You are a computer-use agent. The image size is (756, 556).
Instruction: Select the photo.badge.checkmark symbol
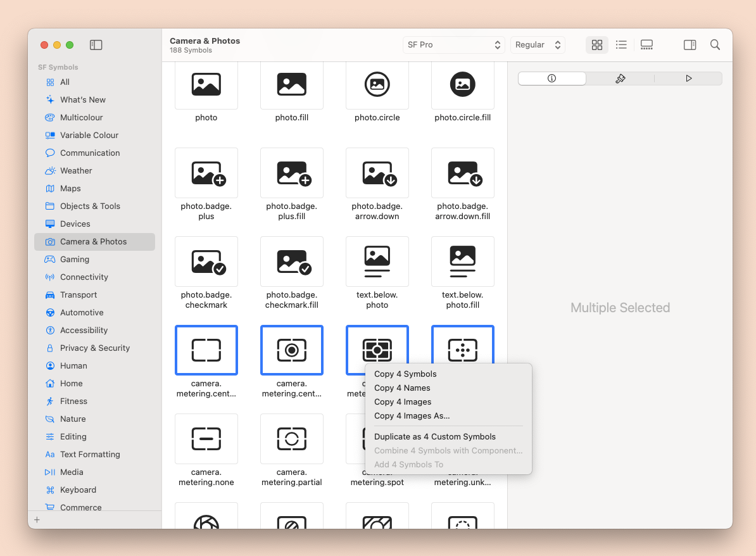pyautogui.click(x=206, y=262)
